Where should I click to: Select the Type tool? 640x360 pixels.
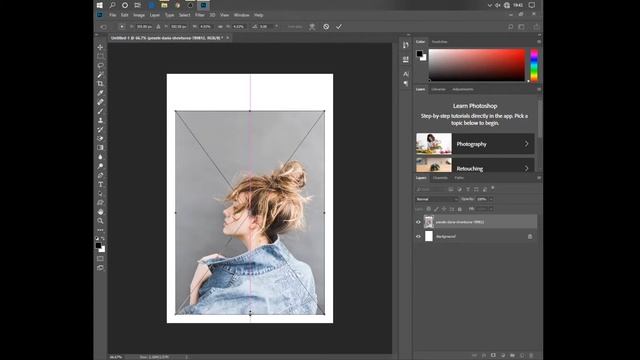point(100,184)
